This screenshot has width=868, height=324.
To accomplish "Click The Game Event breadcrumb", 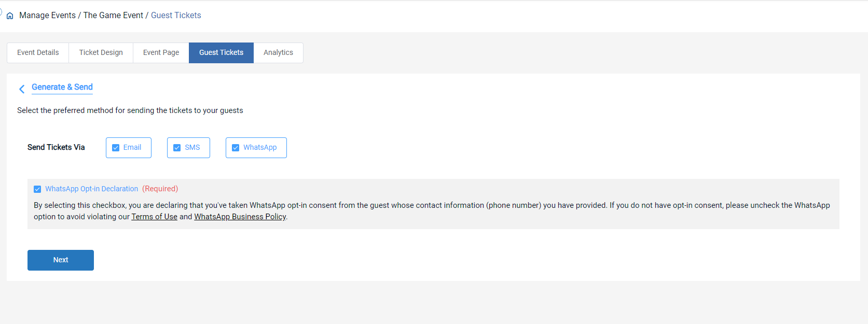I will [x=113, y=16].
